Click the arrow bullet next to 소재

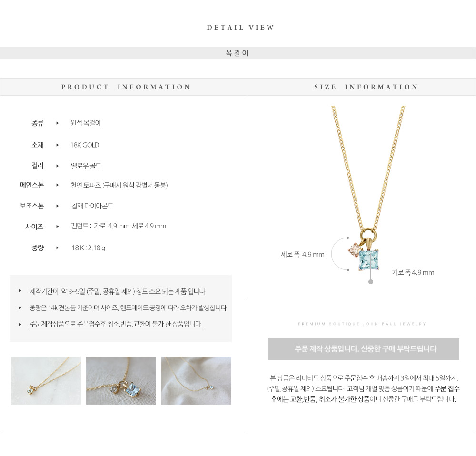[x=58, y=145]
